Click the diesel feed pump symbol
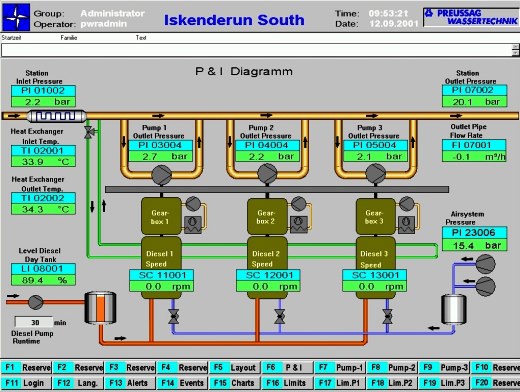The height and width of the screenshot is (392, 520). tap(36, 302)
